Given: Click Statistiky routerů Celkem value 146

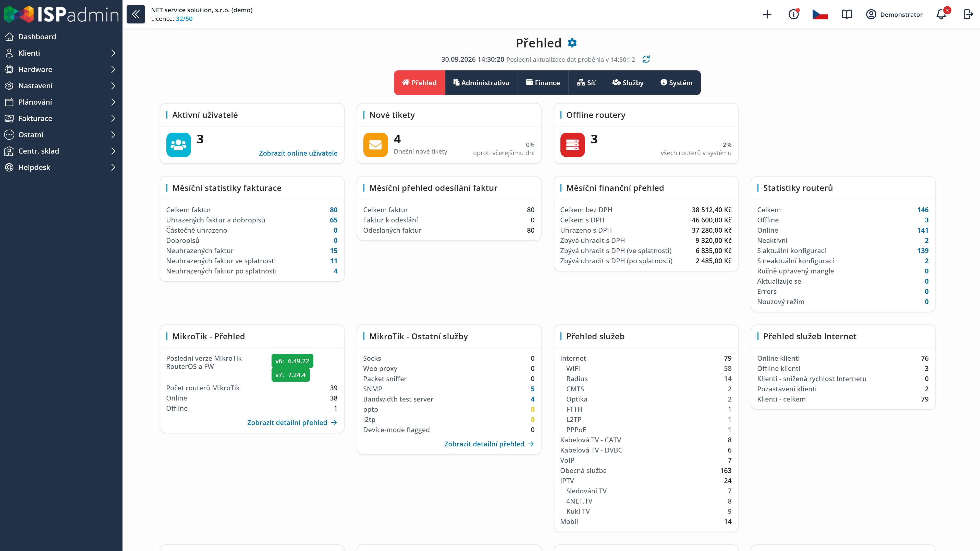Looking at the screenshot, I should [x=923, y=210].
